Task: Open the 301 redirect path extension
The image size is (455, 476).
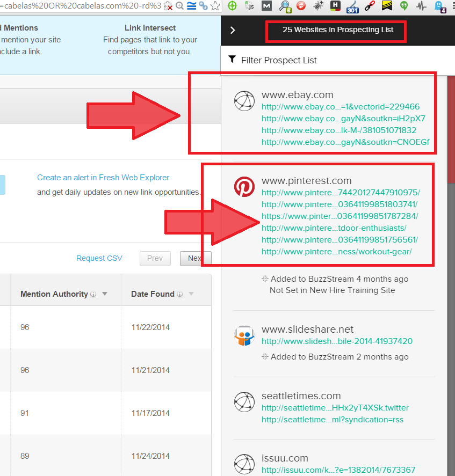Action: pos(352,6)
